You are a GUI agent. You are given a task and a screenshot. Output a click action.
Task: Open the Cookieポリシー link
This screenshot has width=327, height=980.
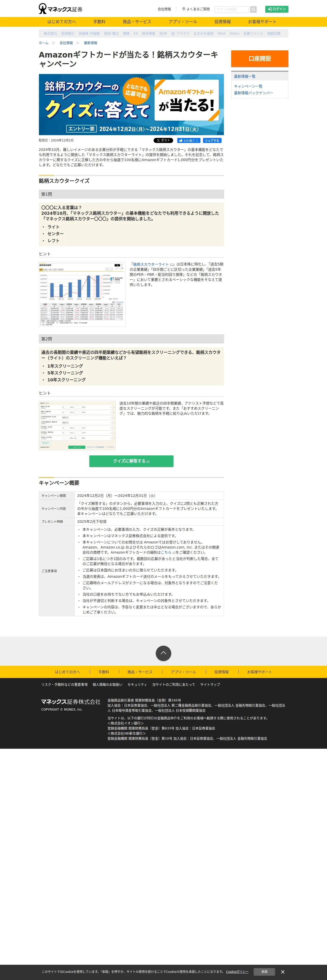[x=237, y=972]
